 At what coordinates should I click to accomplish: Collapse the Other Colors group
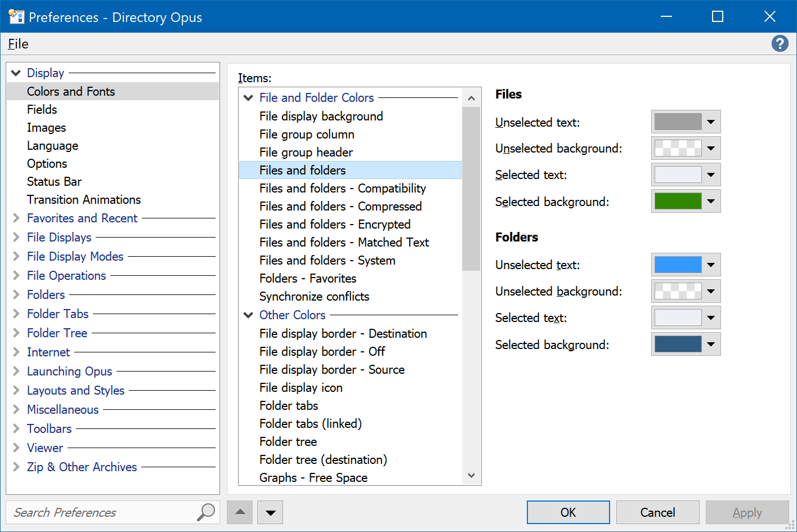(248, 315)
